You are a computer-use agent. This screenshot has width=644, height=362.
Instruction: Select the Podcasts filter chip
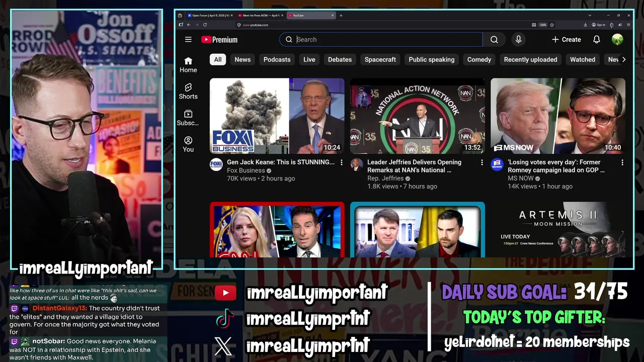tap(277, 59)
